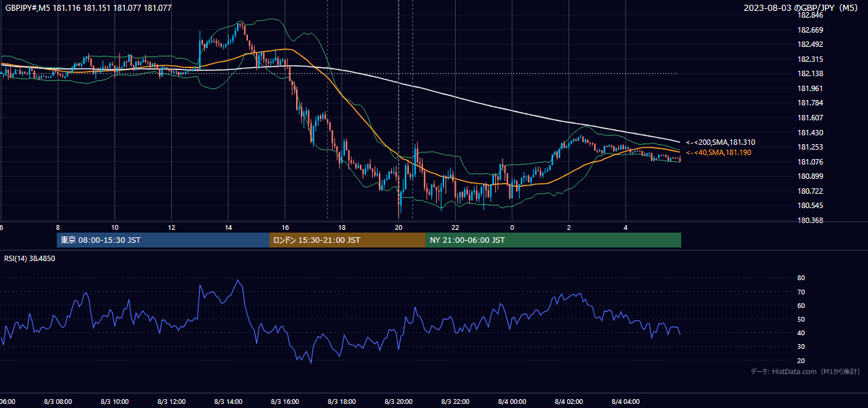
Task: Click the 8/4 00:00 time axis label
Action: tap(511, 402)
